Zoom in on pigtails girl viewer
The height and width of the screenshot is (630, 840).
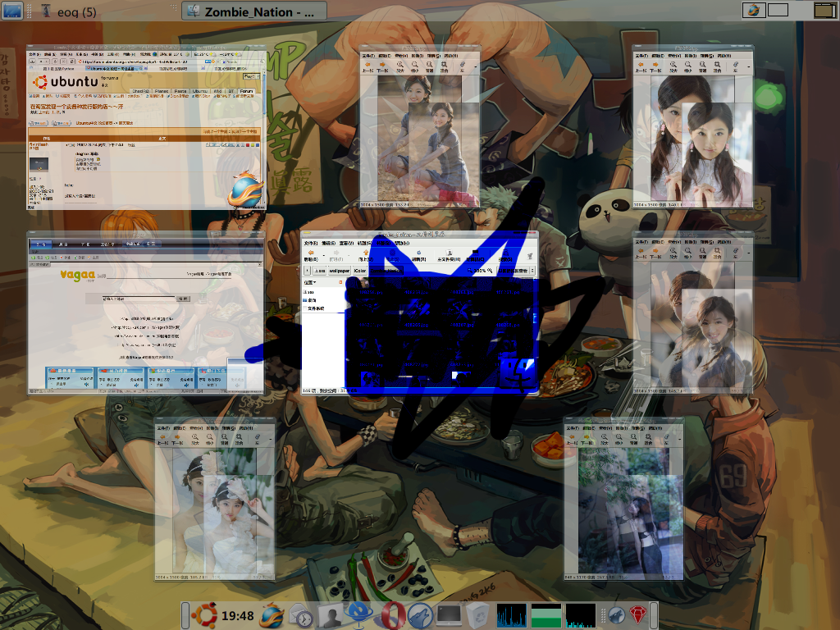(x=673, y=66)
